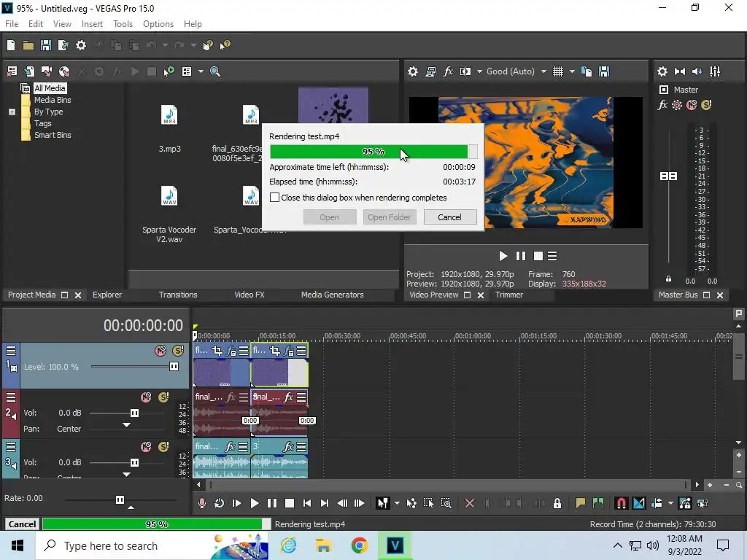Toggle Solo on audio track 3
The width and height of the screenshot is (747, 560).
pos(163,447)
